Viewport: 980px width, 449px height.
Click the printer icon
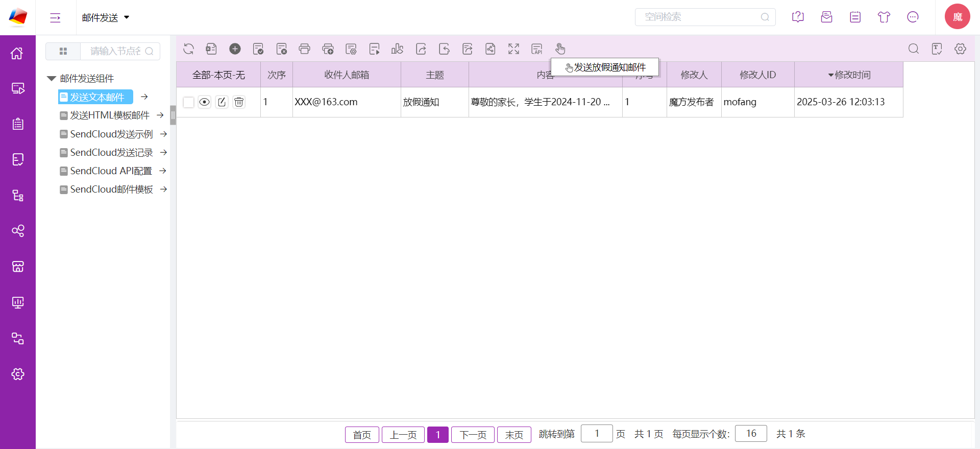305,49
